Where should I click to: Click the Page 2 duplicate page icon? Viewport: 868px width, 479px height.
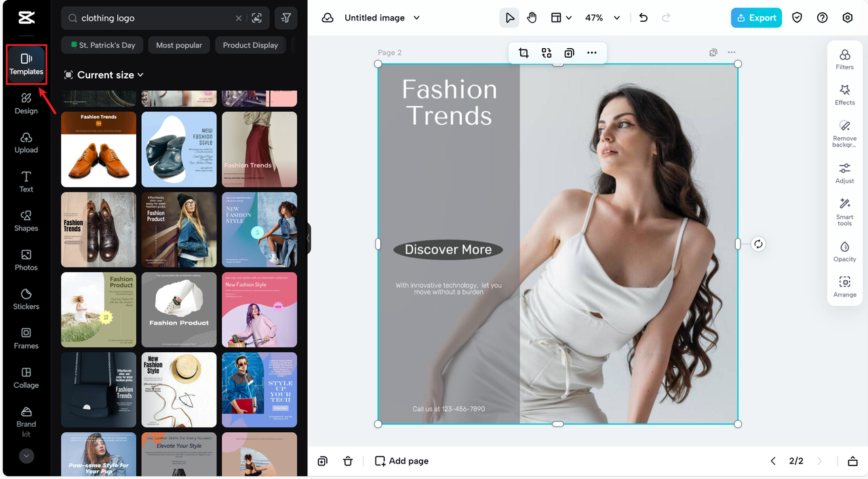point(713,52)
